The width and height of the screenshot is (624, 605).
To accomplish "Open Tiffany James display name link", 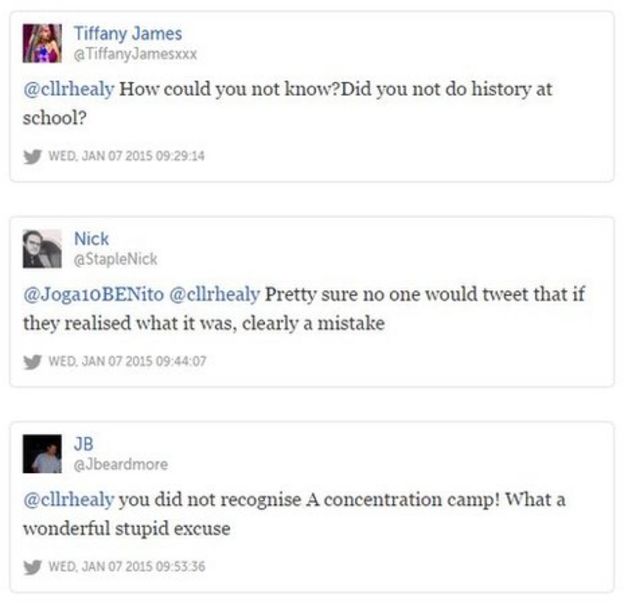I will point(128,35).
